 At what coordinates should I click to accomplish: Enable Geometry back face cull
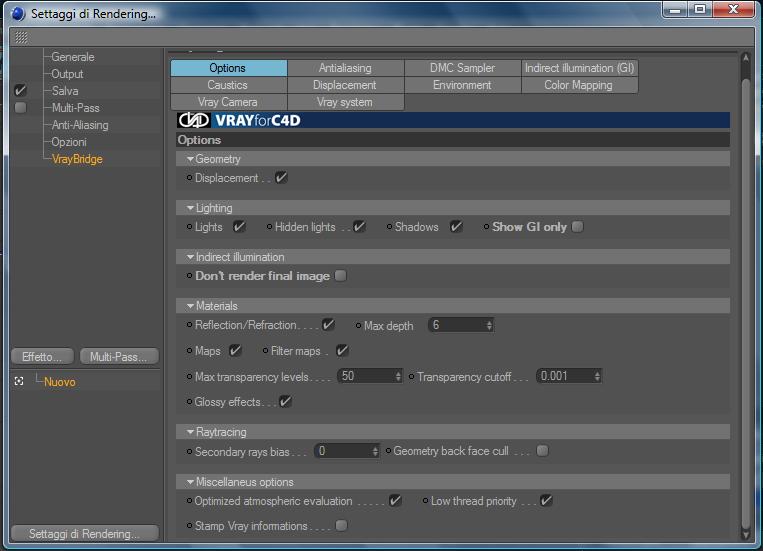point(542,451)
